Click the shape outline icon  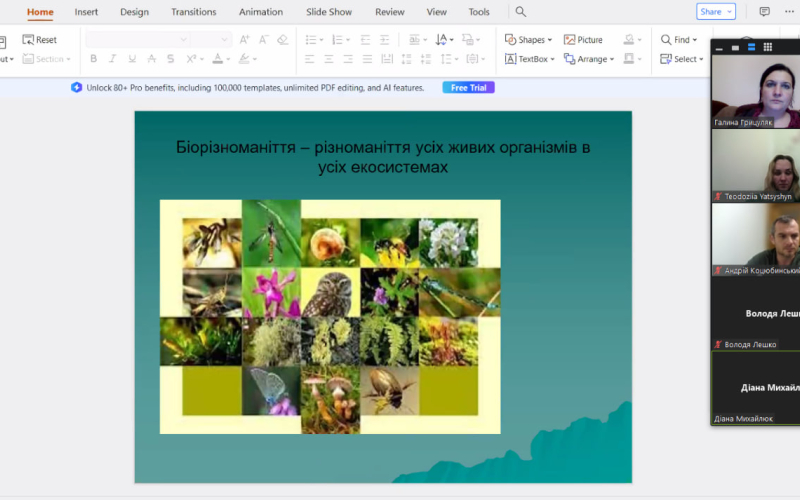point(629,59)
